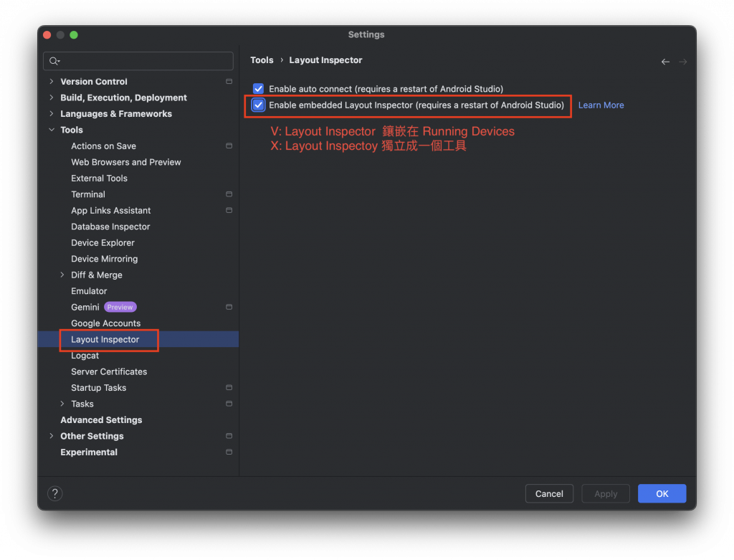The image size is (734, 560).
Task: Click project-level icon beside Experimental
Action: tap(229, 452)
